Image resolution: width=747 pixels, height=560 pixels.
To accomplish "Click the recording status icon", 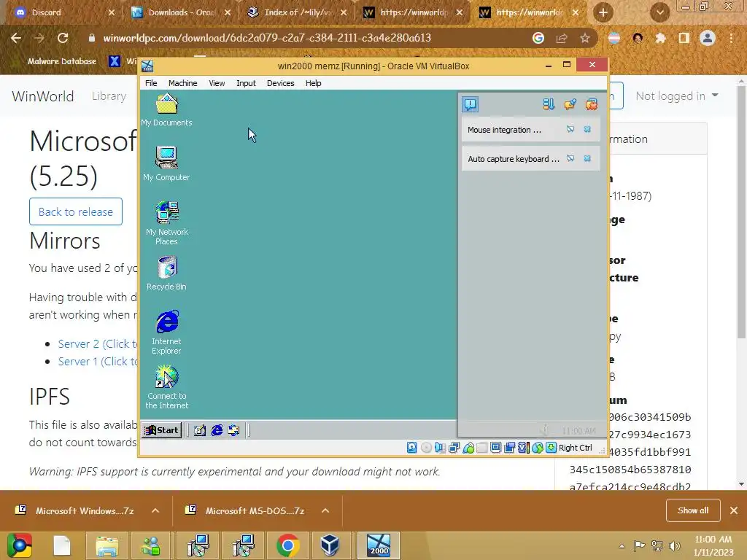I will pos(509,448).
